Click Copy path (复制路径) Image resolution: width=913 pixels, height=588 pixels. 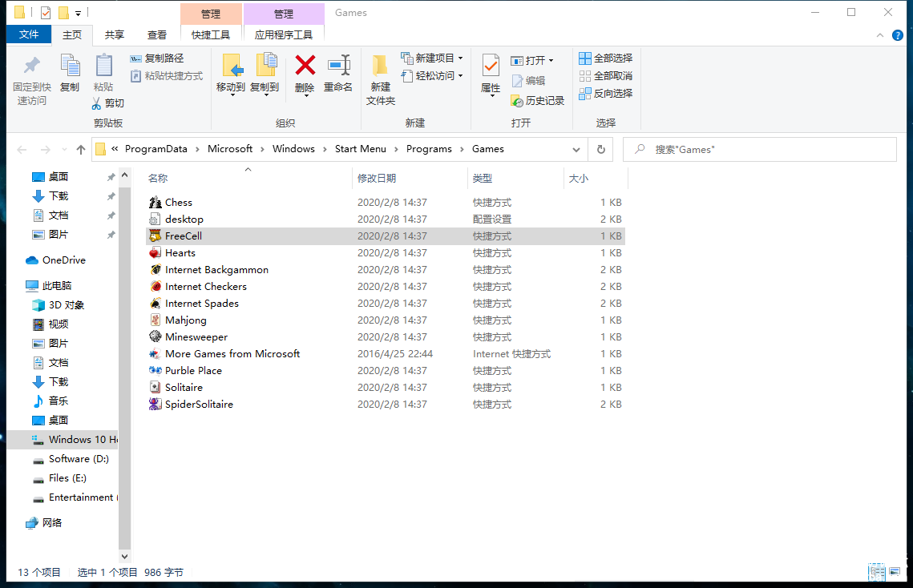pos(157,58)
